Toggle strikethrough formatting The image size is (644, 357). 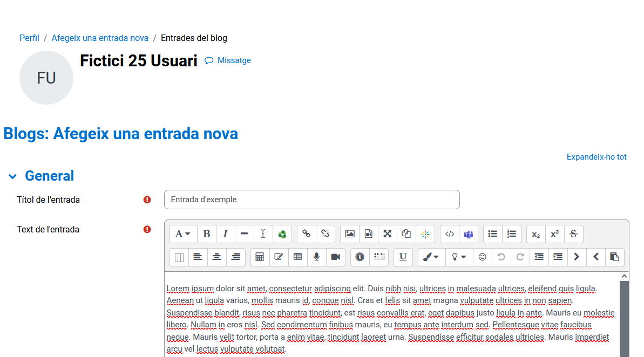(x=573, y=234)
